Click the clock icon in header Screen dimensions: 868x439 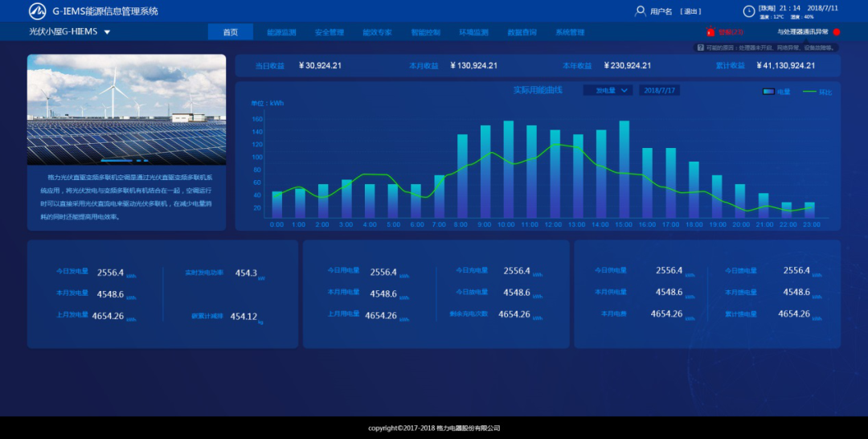click(748, 11)
